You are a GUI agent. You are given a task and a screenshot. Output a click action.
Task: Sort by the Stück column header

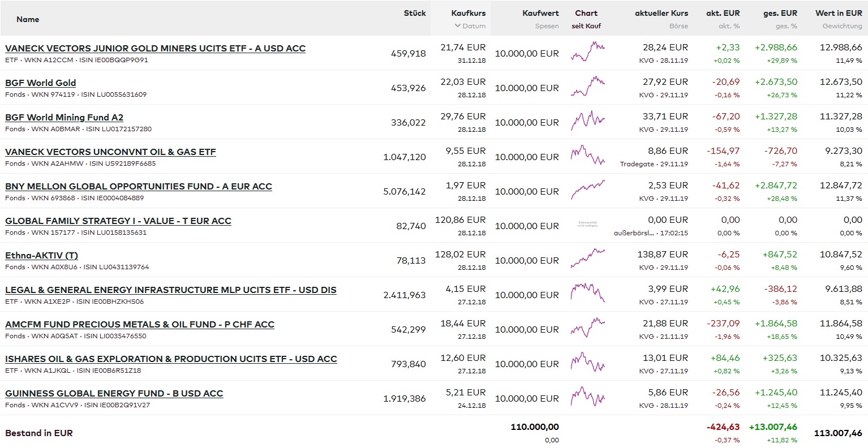click(415, 13)
